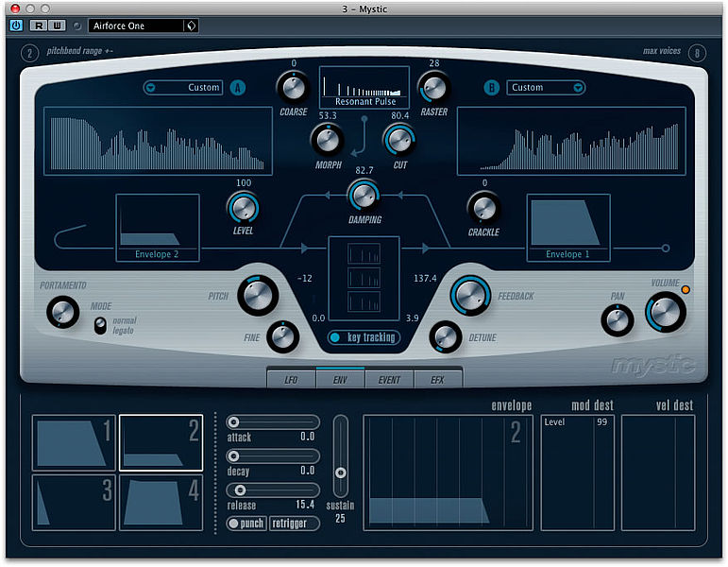
Task: Click the Crackle knob
Action: (x=484, y=208)
